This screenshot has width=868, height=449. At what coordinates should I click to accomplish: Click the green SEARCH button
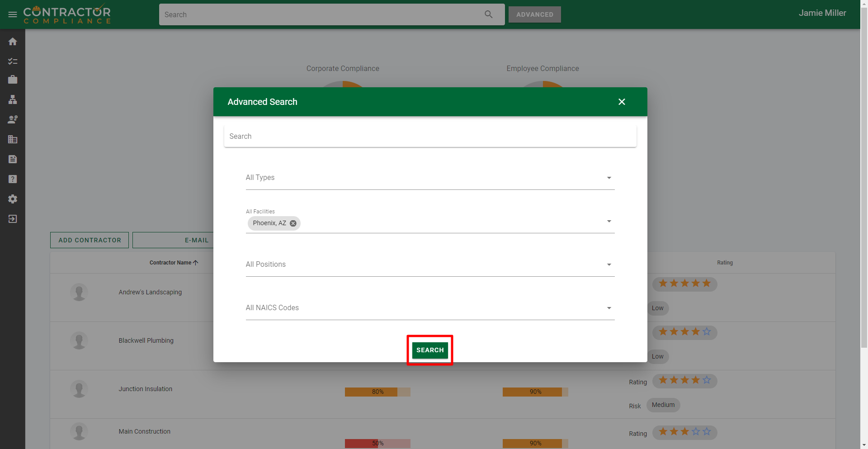click(x=430, y=350)
